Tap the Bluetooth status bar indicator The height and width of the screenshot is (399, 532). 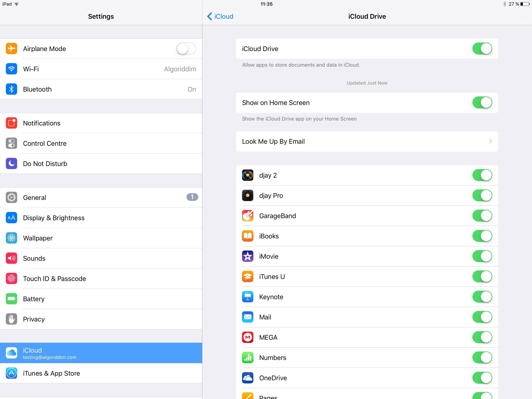pos(504,4)
